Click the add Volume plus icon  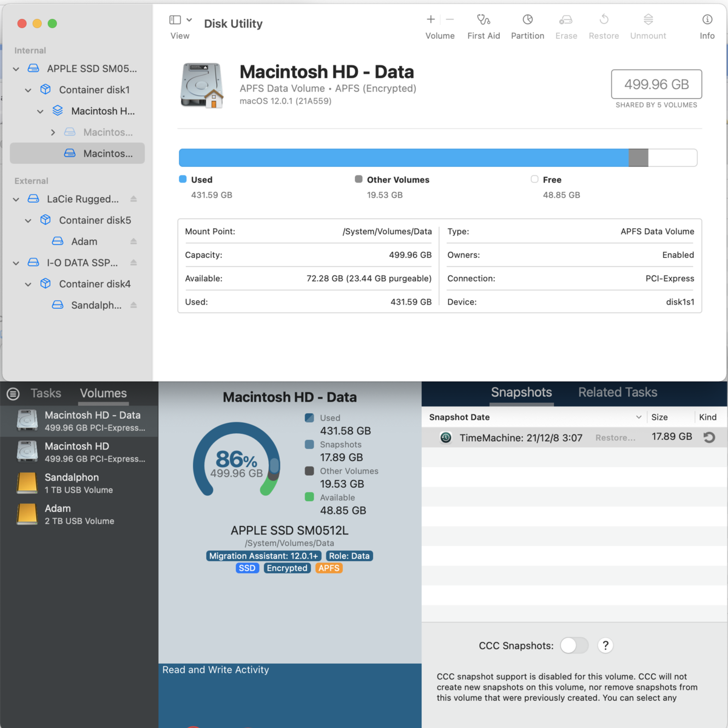[x=431, y=19]
